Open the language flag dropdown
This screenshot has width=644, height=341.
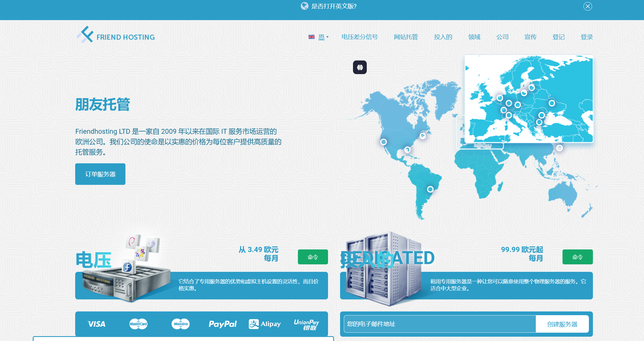point(318,37)
